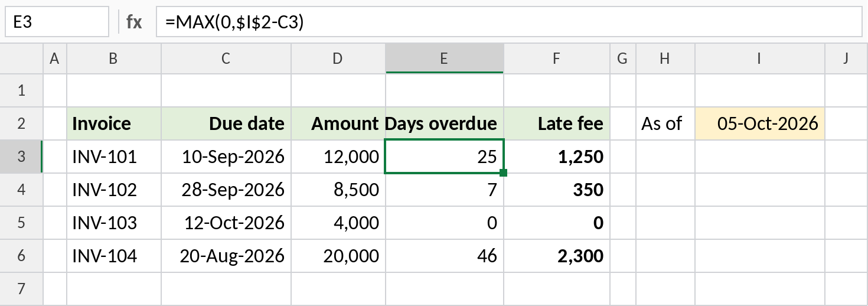The image size is (868, 306).
Task: Click the select-all corner box
Action: pyautogui.click(x=22, y=58)
